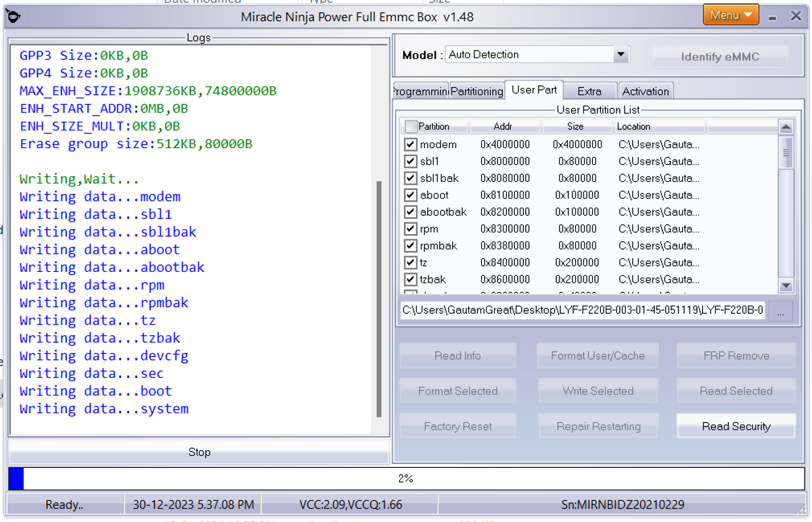Viewport: 812px width, 522px height.
Task: Click the Addr column header
Action: tap(505, 126)
